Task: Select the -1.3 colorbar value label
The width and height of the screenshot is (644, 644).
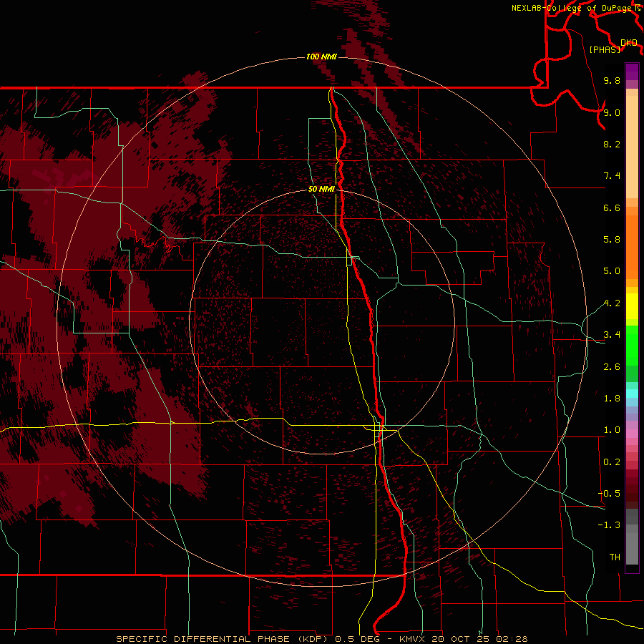Action: [609, 525]
